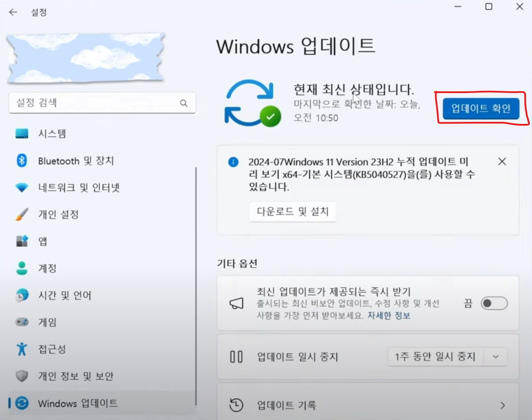The width and height of the screenshot is (532, 420).
Task: Select Windows 업데이트 in the sidebar
Action: (76, 403)
